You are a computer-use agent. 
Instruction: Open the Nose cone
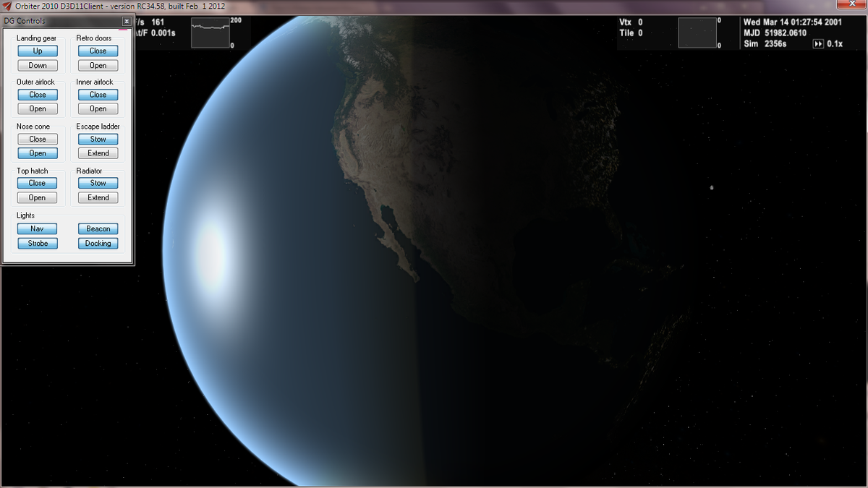tap(38, 153)
